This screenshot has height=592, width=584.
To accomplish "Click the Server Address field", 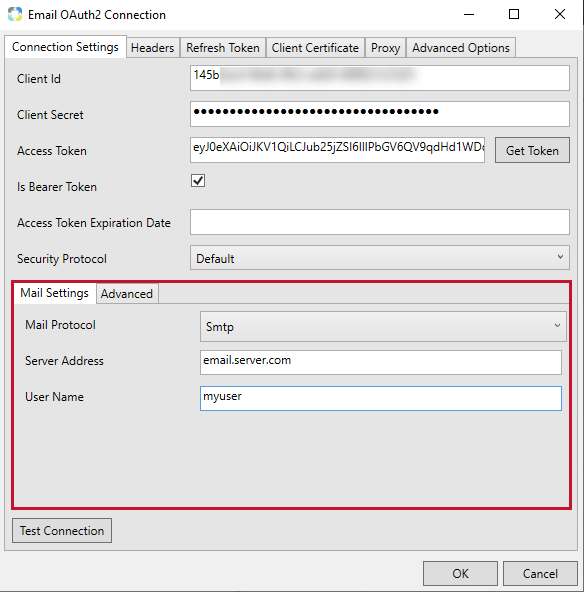I will [x=381, y=362].
